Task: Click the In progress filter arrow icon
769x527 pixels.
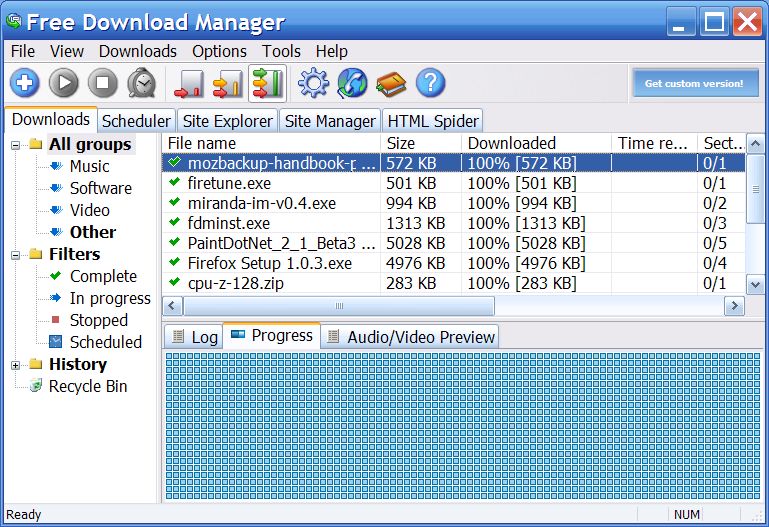Action: click(55, 298)
